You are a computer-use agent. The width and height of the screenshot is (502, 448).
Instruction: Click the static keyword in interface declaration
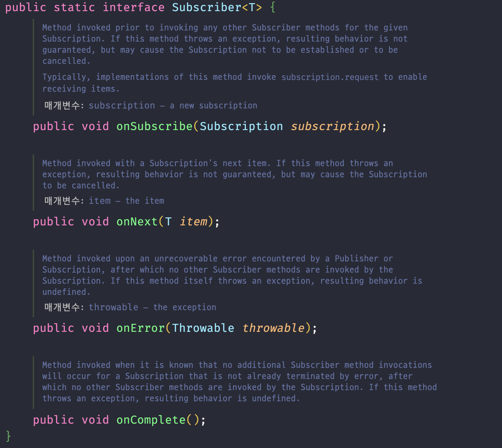point(74,7)
